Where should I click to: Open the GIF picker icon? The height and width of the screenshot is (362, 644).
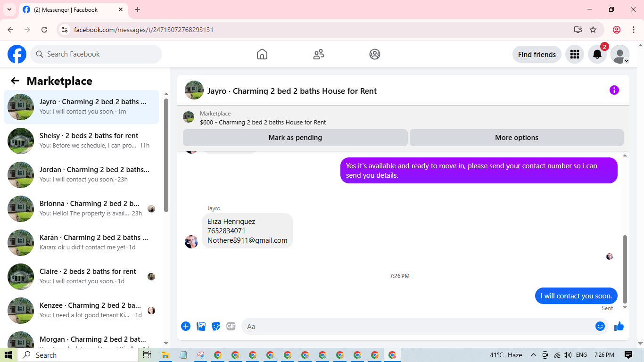[x=231, y=326]
